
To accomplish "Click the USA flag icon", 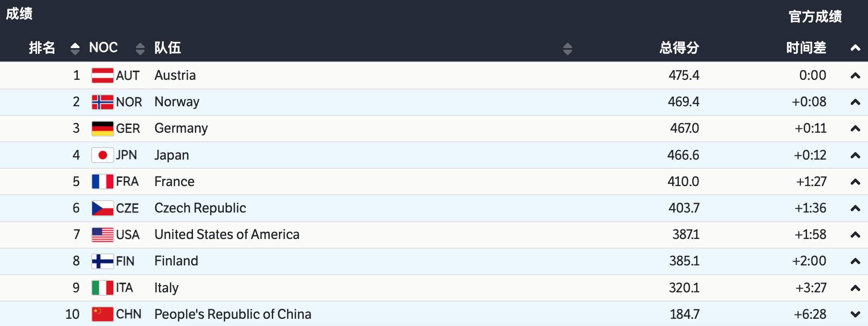I will click(x=102, y=235).
